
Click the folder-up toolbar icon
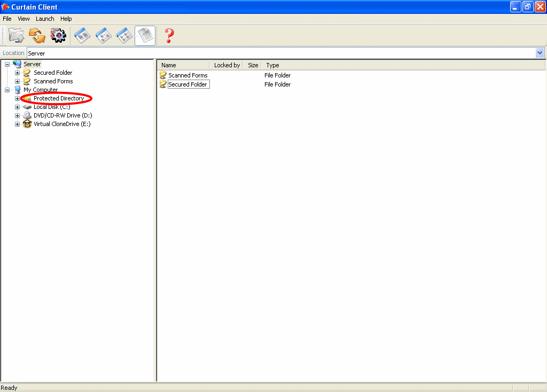(x=17, y=36)
